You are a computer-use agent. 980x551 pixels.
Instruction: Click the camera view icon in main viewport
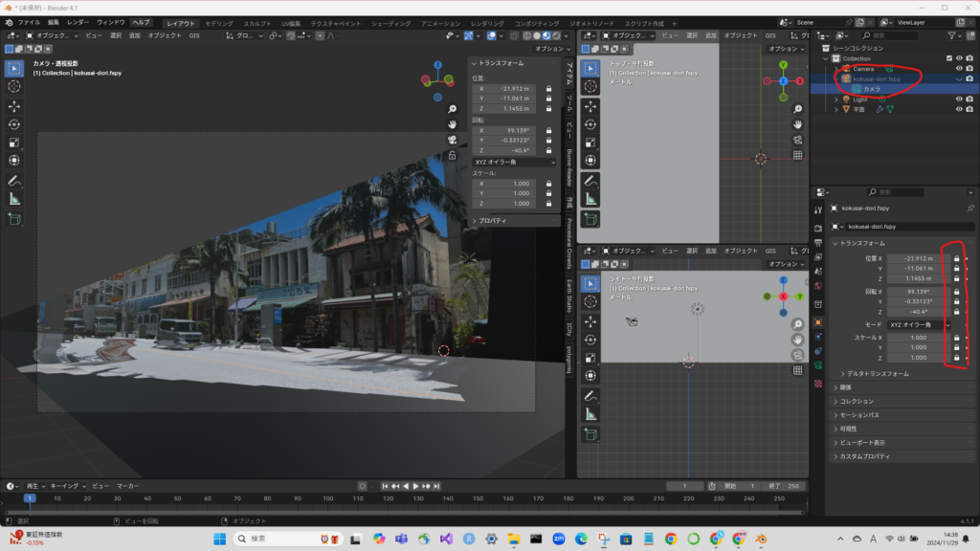[452, 140]
